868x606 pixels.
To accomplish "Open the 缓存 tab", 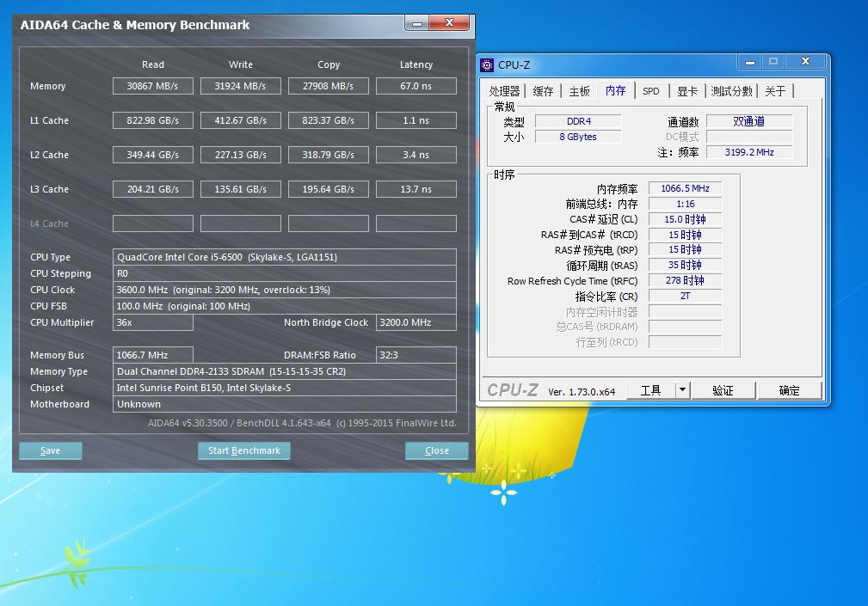I will (543, 91).
